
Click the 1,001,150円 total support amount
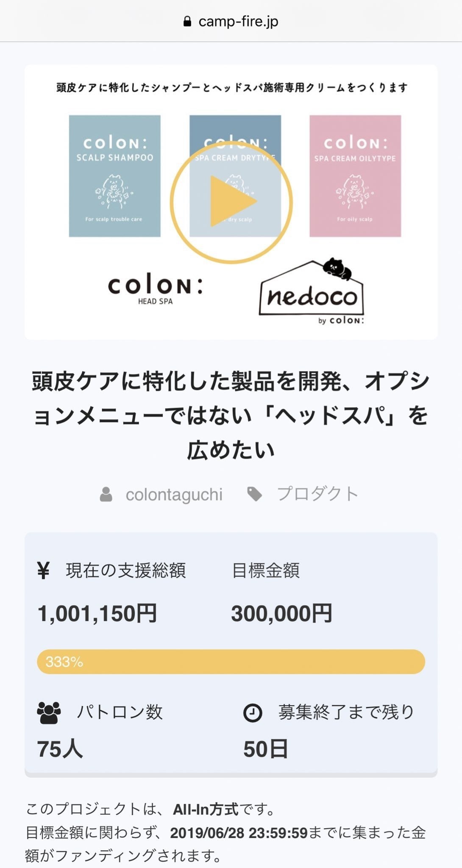pos(97,613)
